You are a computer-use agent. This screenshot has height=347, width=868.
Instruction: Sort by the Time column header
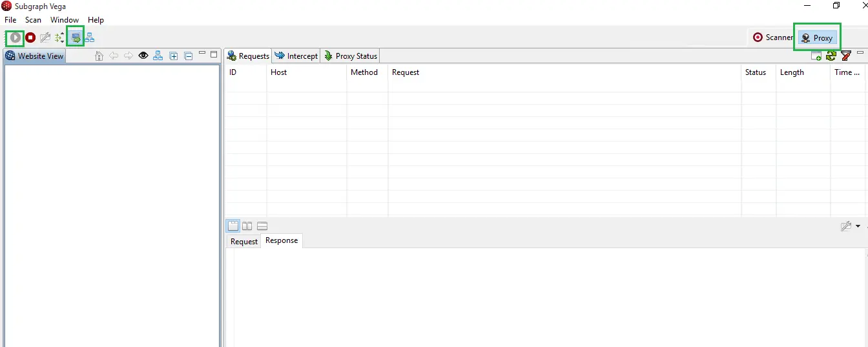coord(849,72)
